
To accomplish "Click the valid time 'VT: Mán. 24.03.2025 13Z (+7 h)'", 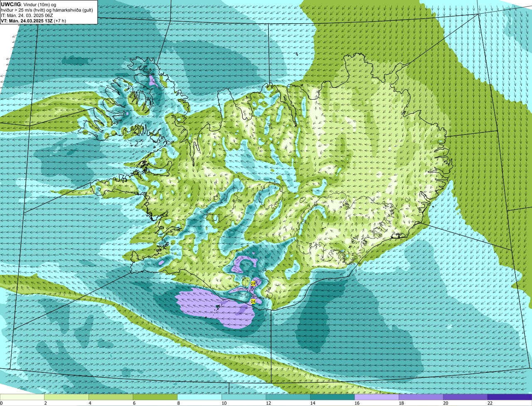I will click(x=33, y=21).
